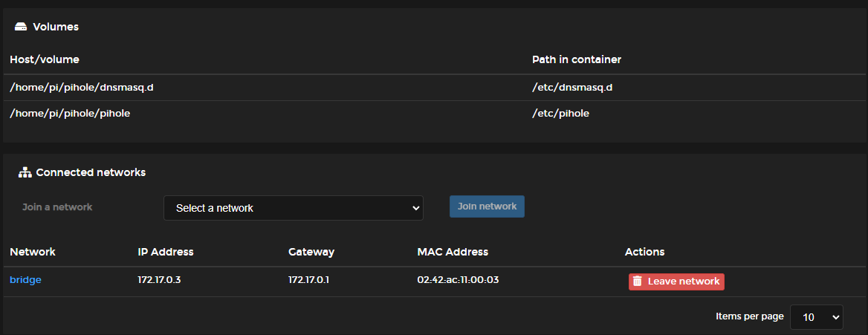Click the Join network button

488,206
